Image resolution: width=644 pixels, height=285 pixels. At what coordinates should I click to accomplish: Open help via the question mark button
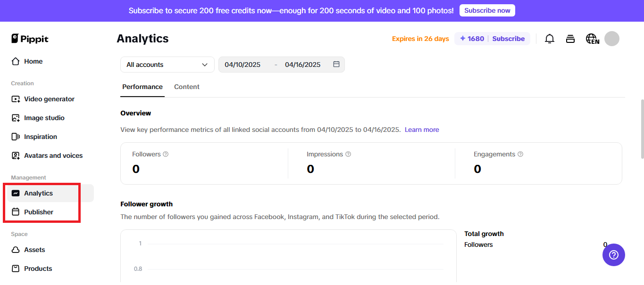[x=613, y=255]
